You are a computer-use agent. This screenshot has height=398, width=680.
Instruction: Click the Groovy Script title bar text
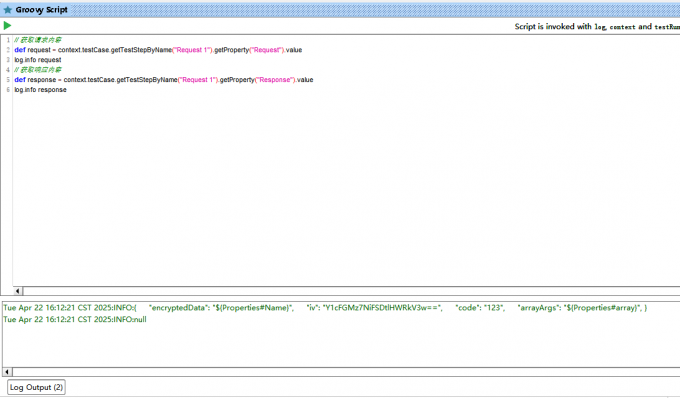pos(42,10)
